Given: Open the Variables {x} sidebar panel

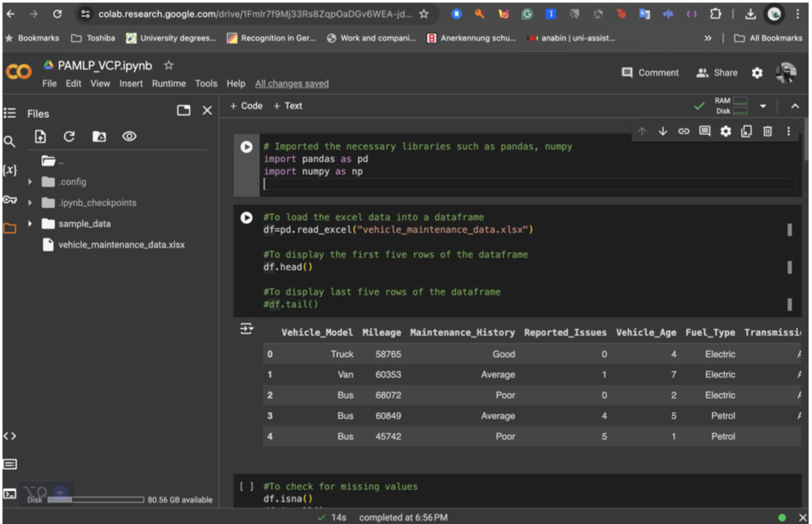Looking at the screenshot, I should coord(10,170).
